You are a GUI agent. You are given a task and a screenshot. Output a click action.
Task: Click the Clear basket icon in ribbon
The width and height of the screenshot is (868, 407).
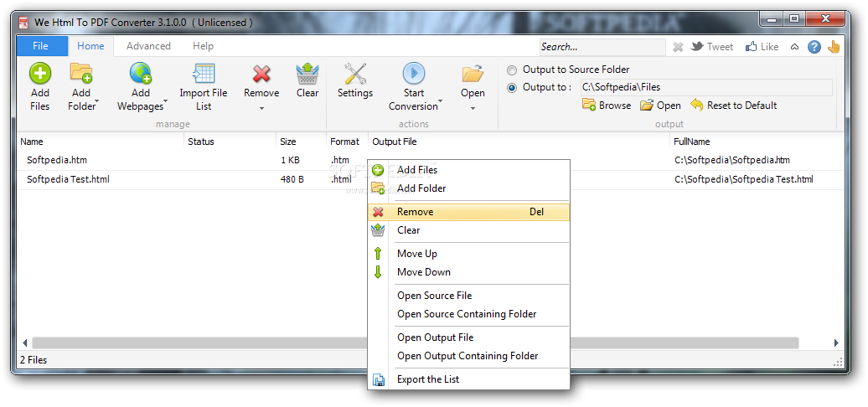pos(307,73)
